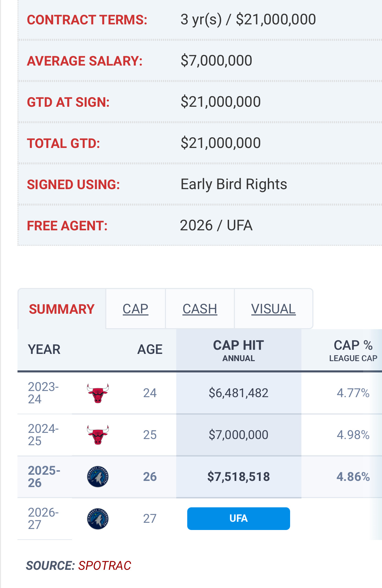Switch to the CAP tab

(135, 309)
